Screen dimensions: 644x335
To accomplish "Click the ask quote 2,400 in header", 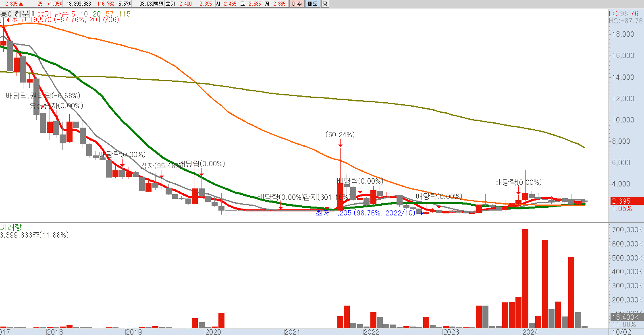I will [x=185, y=4].
